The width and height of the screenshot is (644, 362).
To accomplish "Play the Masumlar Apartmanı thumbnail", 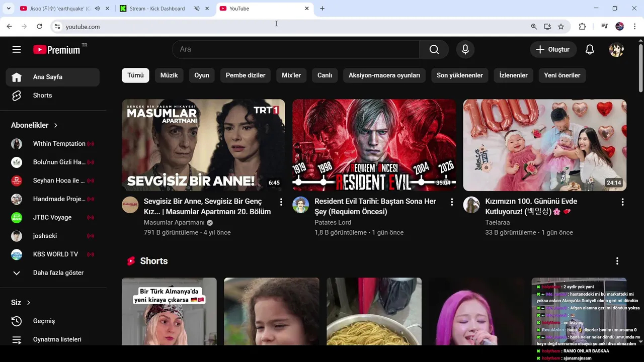I will coord(203,145).
